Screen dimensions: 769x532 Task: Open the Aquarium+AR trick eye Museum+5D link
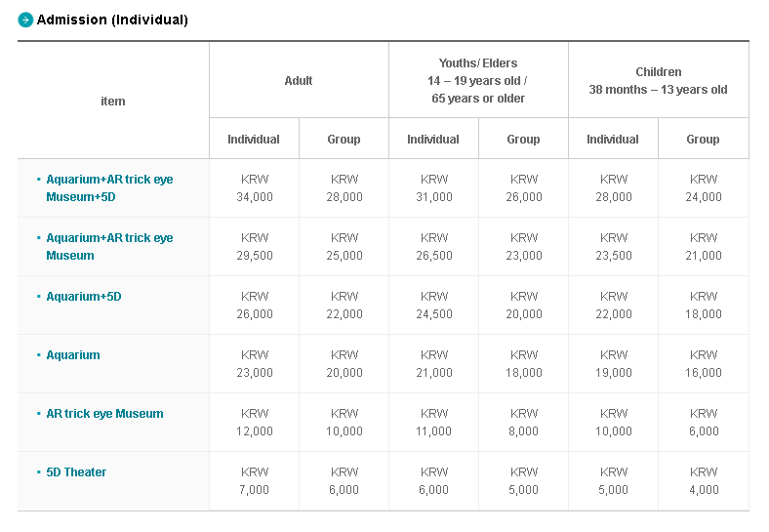pos(109,188)
